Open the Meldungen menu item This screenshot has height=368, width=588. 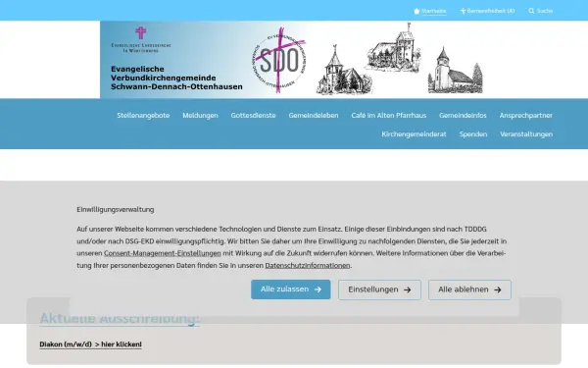(x=200, y=115)
